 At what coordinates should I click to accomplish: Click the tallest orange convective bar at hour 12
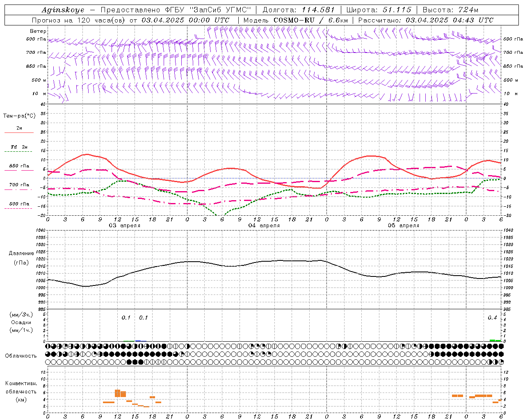(x=117, y=393)
